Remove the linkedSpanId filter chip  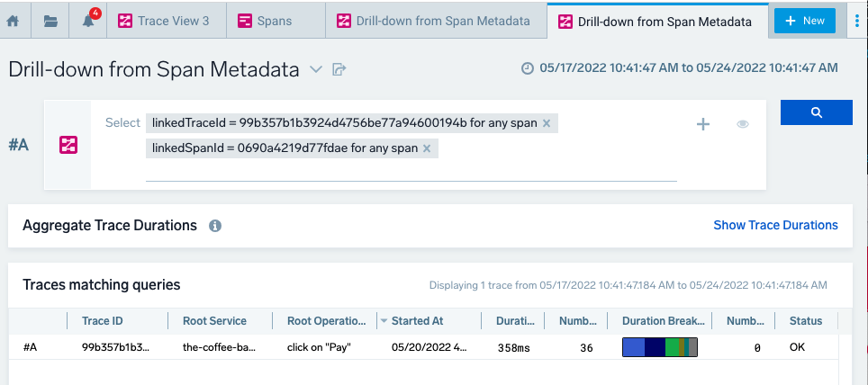point(427,148)
